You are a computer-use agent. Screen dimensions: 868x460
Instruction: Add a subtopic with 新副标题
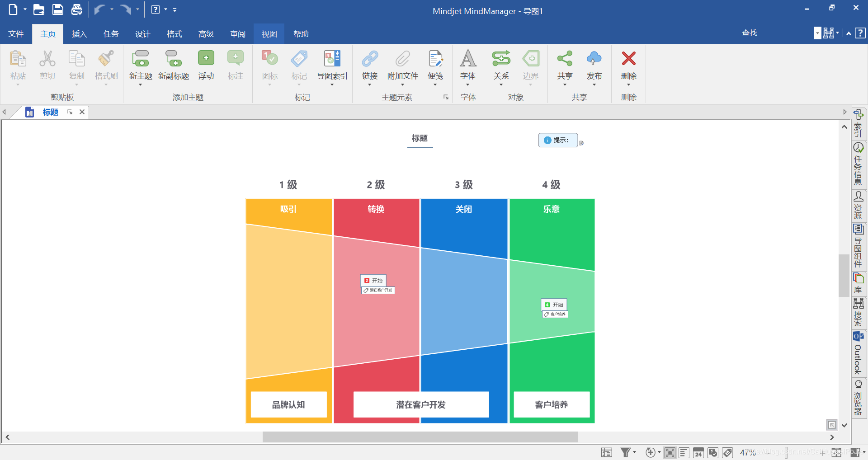point(174,66)
